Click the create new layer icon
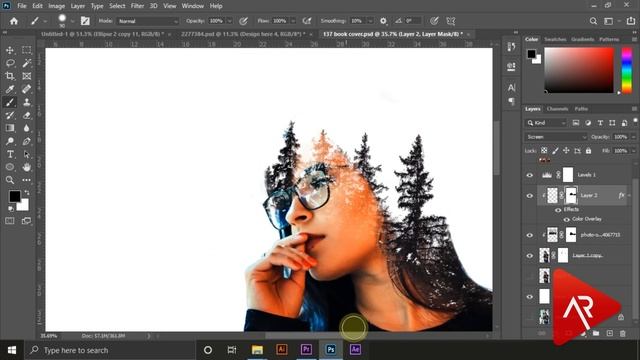 [x=609, y=333]
